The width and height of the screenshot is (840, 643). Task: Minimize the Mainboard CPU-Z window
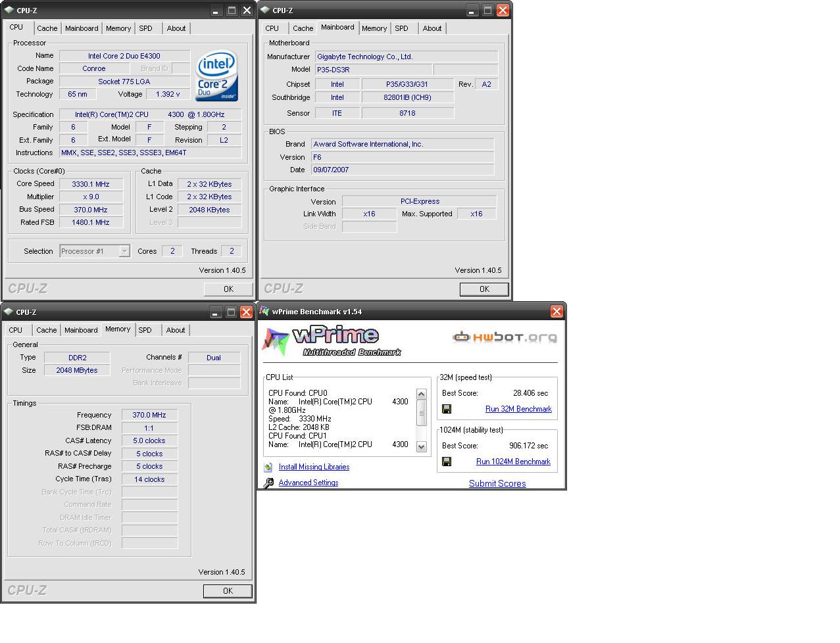click(x=472, y=11)
